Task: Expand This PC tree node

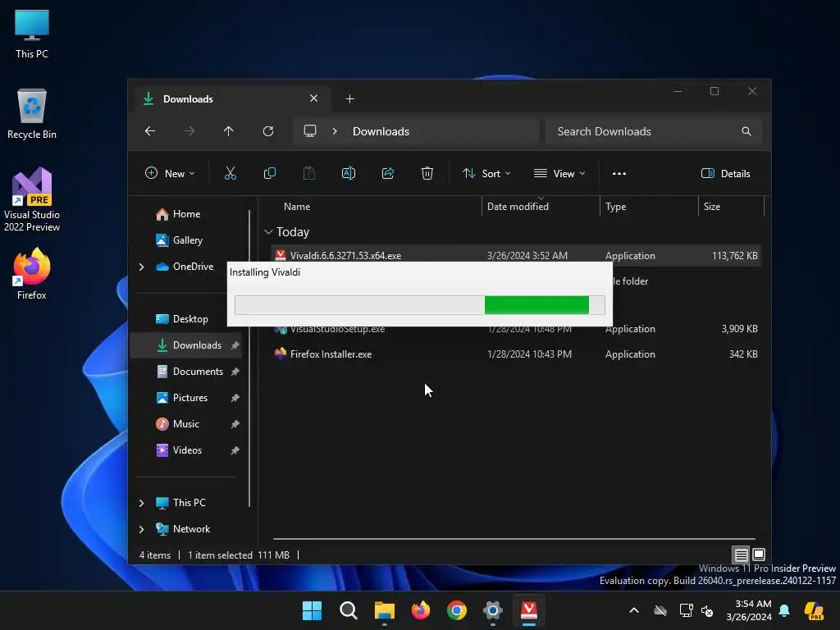Action: pos(141,503)
